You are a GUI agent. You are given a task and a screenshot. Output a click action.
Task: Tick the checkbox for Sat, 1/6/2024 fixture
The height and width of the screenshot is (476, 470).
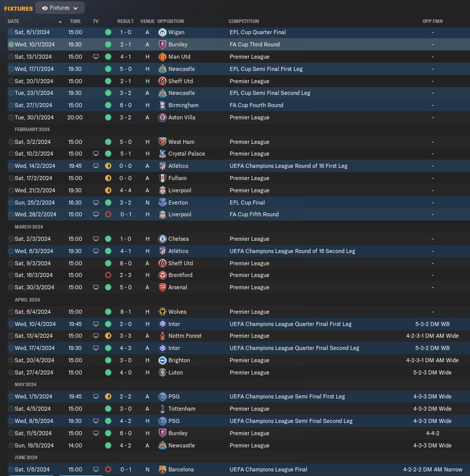click(11, 469)
